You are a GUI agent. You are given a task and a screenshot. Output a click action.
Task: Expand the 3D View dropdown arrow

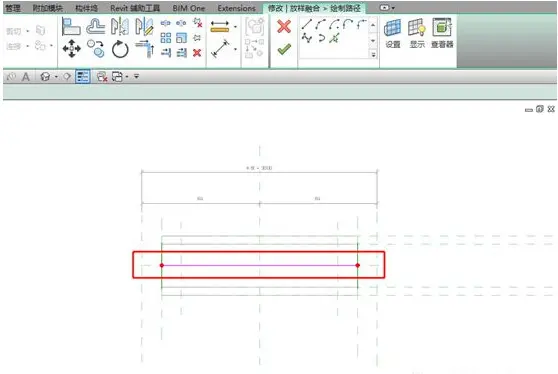pyautogui.click(x=56, y=77)
